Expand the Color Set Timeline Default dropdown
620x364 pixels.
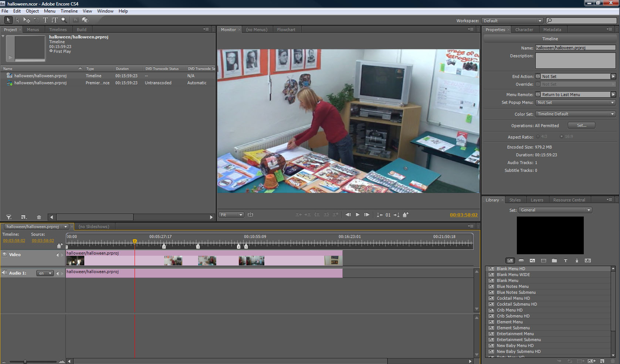tap(576, 114)
